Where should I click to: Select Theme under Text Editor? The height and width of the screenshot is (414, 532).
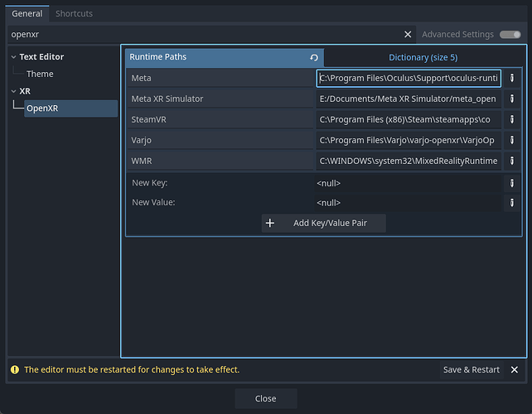click(40, 74)
